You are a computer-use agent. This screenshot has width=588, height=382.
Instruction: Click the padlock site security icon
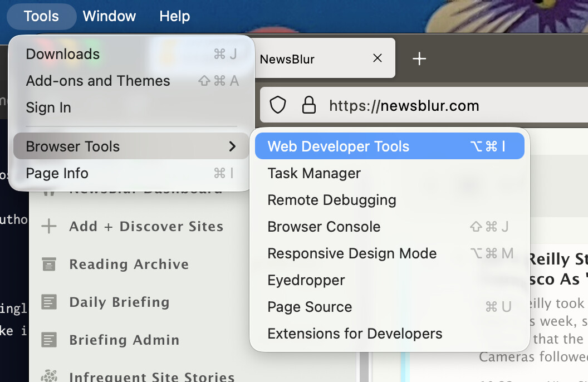pos(308,105)
